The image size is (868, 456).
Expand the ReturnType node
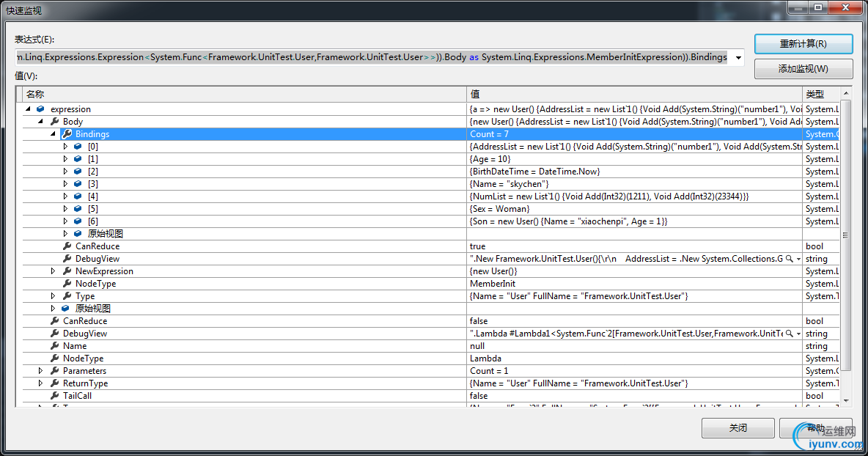pyautogui.click(x=40, y=383)
